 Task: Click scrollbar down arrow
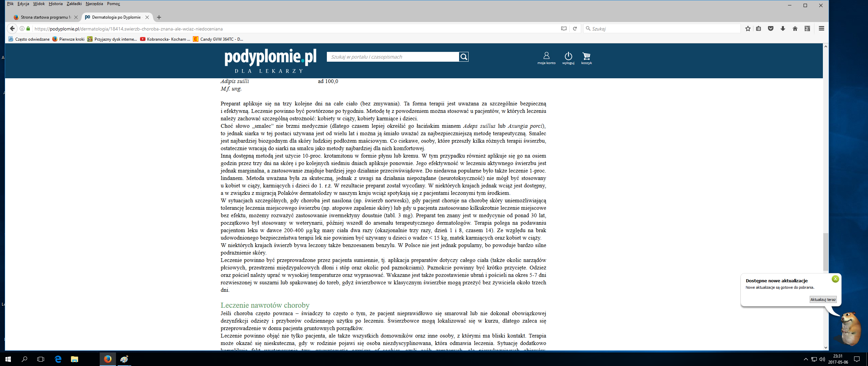tap(826, 347)
